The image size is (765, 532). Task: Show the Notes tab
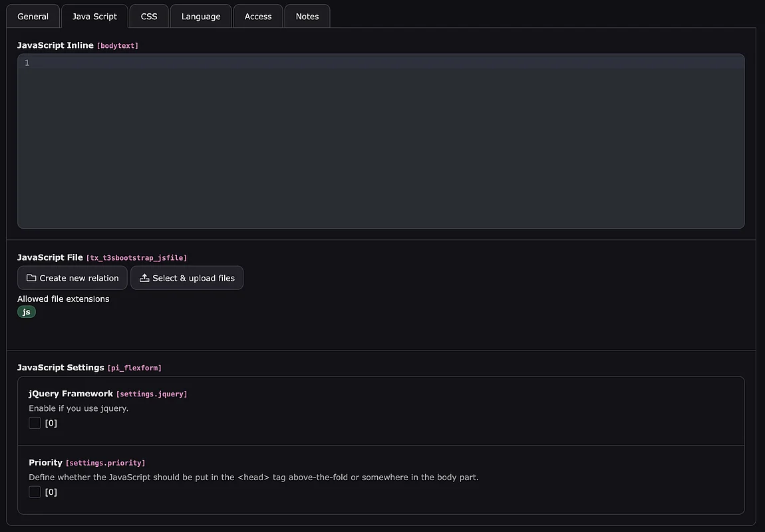307,17
